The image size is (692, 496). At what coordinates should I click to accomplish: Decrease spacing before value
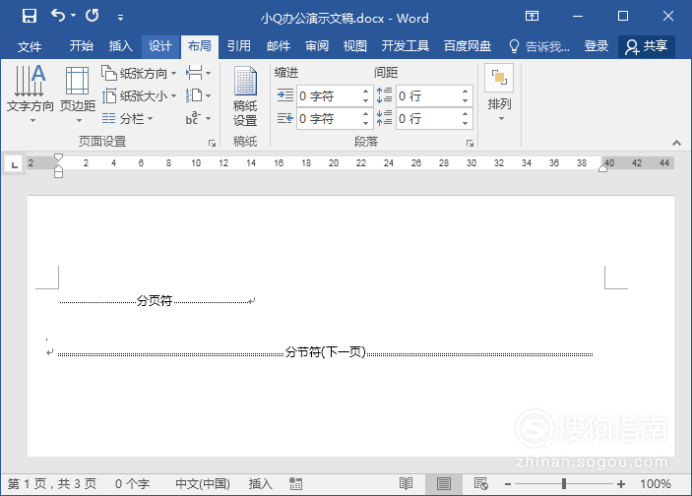click(x=465, y=101)
